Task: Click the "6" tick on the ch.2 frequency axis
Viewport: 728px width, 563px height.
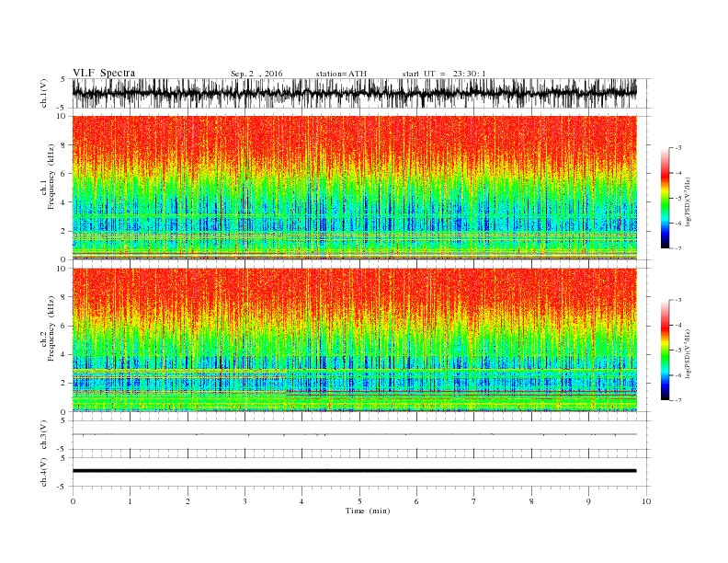Action: [x=64, y=326]
